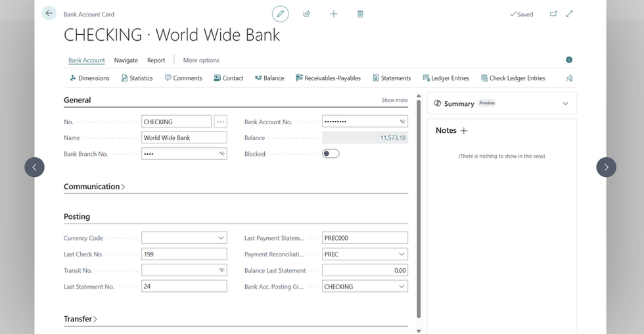Expand the Transfer section
The width and height of the screenshot is (644, 334).
click(x=80, y=319)
